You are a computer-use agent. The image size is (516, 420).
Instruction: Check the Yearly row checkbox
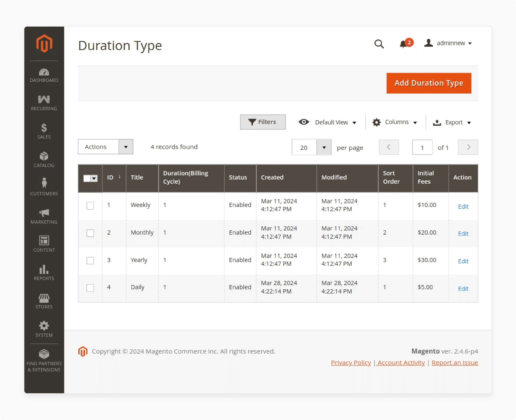coord(90,261)
